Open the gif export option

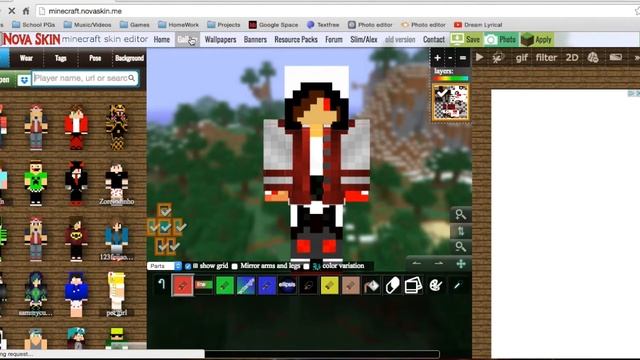click(522, 58)
